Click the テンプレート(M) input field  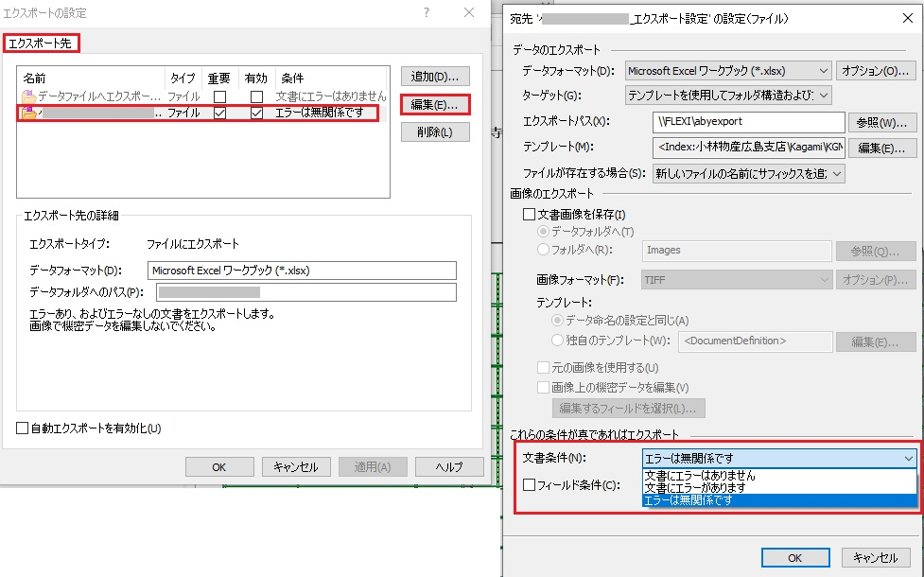click(x=749, y=148)
